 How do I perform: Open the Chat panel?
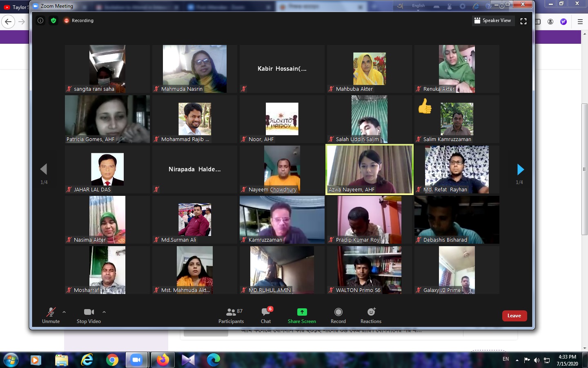coord(266,315)
